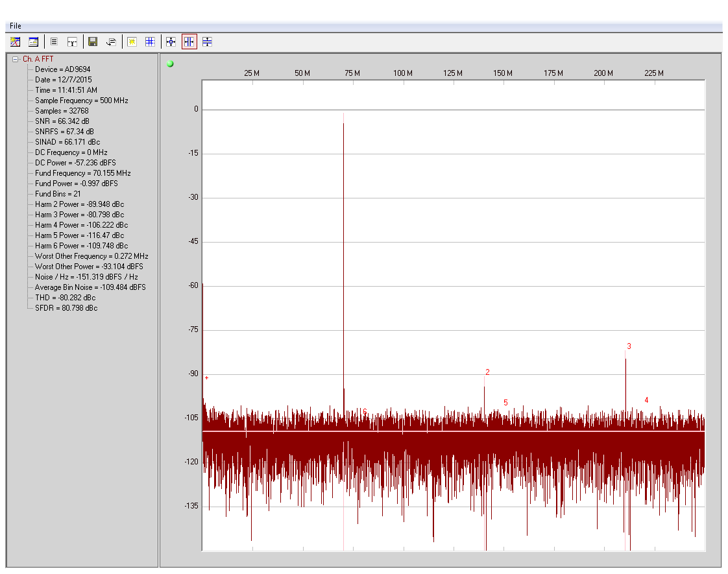Open the File menu
This screenshot has height=574, width=728.
15,26
